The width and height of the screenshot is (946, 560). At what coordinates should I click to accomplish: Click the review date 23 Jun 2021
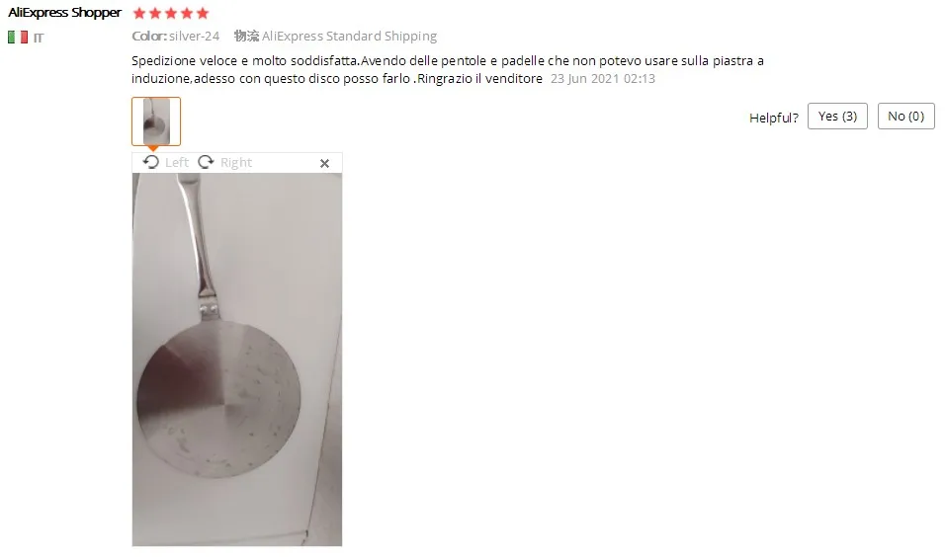(x=585, y=78)
